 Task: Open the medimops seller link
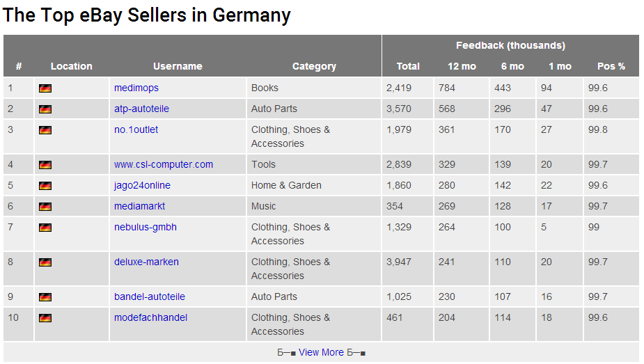click(x=136, y=88)
